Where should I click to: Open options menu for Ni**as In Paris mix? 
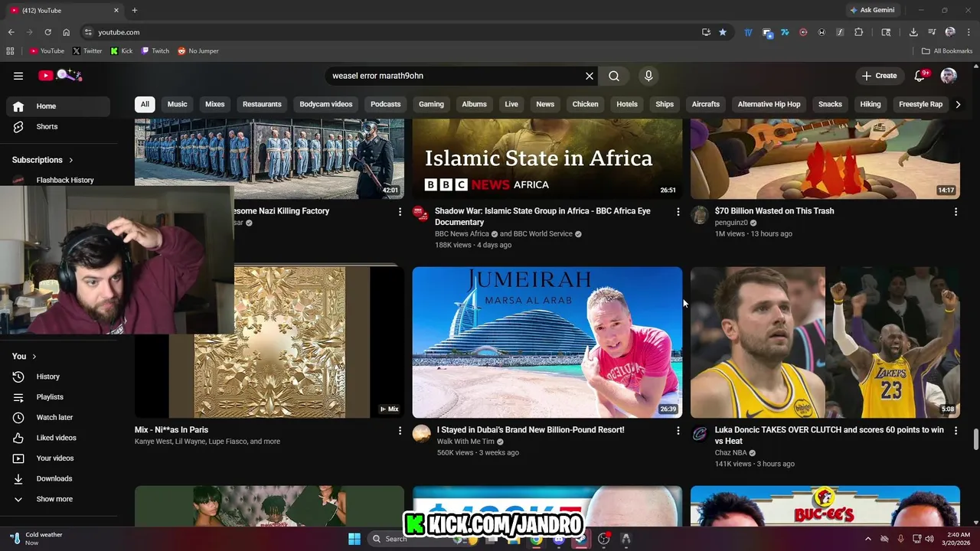tap(400, 431)
